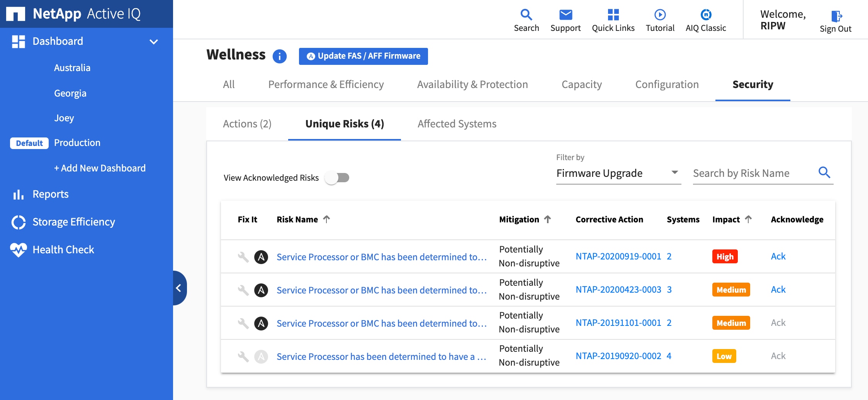Click the Wellness info icon
The height and width of the screenshot is (400, 868).
click(279, 56)
